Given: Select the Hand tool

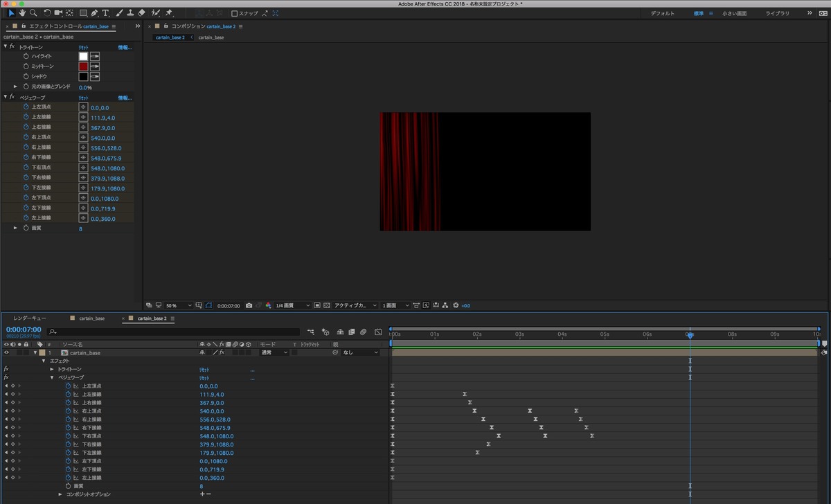Looking at the screenshot, I should coord(22,13).
